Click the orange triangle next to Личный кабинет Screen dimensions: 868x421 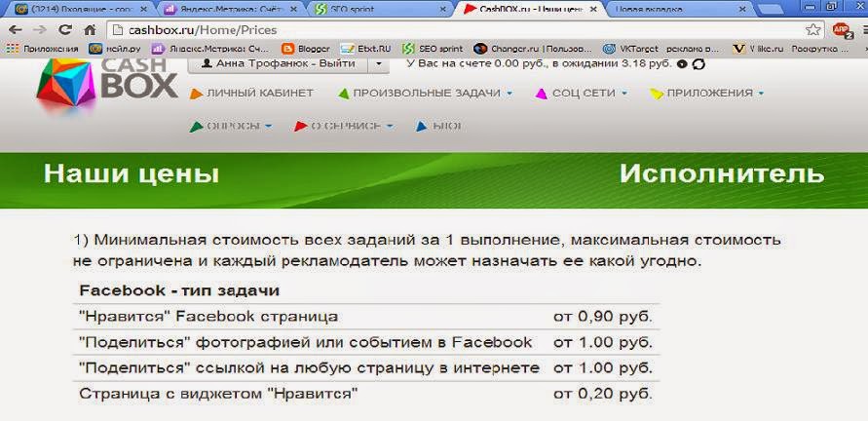coord(196,94)
